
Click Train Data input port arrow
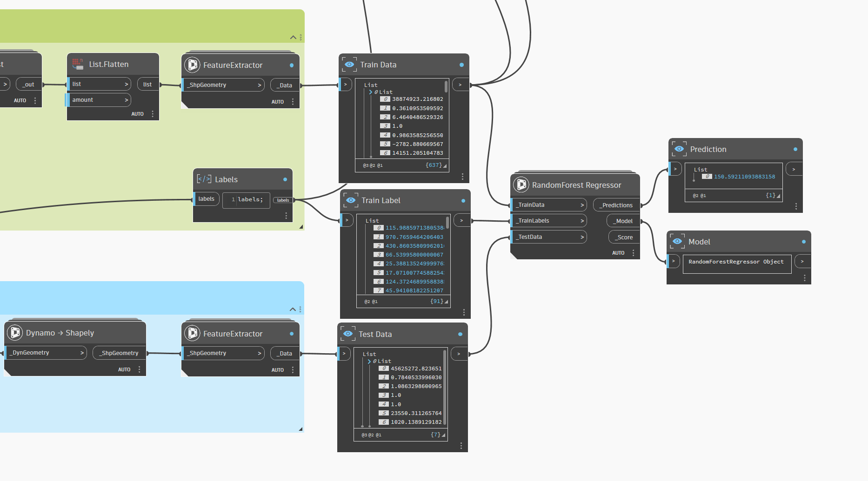click(x=345, y=85)
